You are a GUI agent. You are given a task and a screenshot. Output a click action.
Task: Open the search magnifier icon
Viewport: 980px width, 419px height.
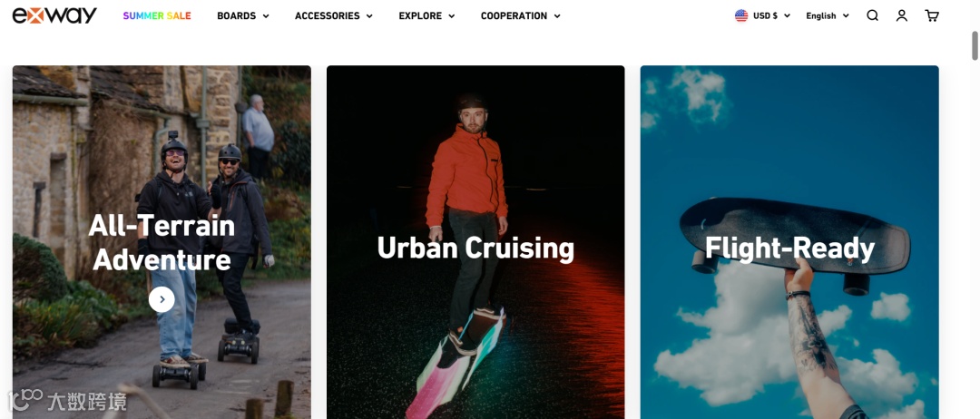pyautogui.click(x=873, y=15)
